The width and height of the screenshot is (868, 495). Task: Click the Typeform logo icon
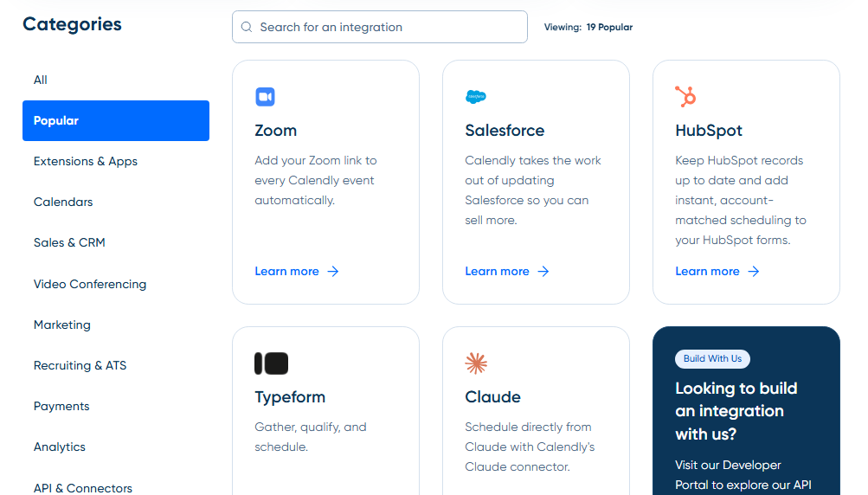pos(271,363)
